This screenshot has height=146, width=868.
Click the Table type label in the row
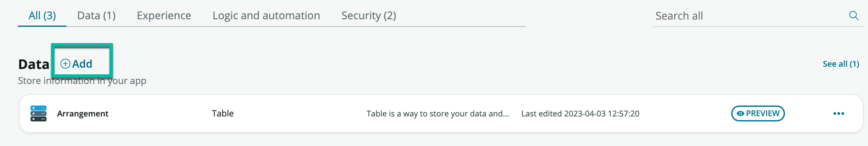coord(222,113)
